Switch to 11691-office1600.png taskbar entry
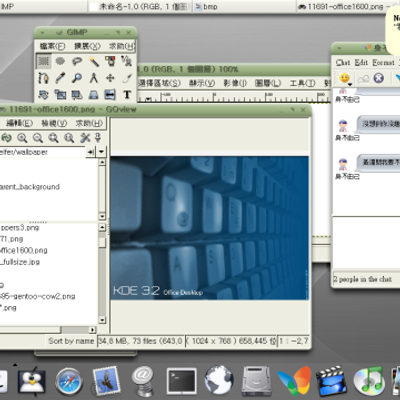This screenshot has height=400, width=400. (348, 7)
